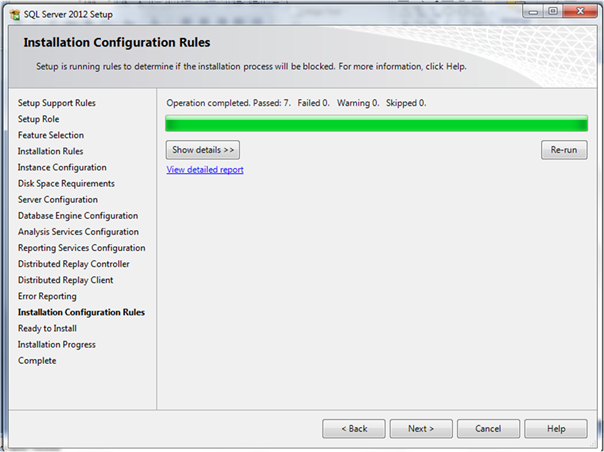Cancel the SQL Server setup
The image size is (604, 452).
488,429
